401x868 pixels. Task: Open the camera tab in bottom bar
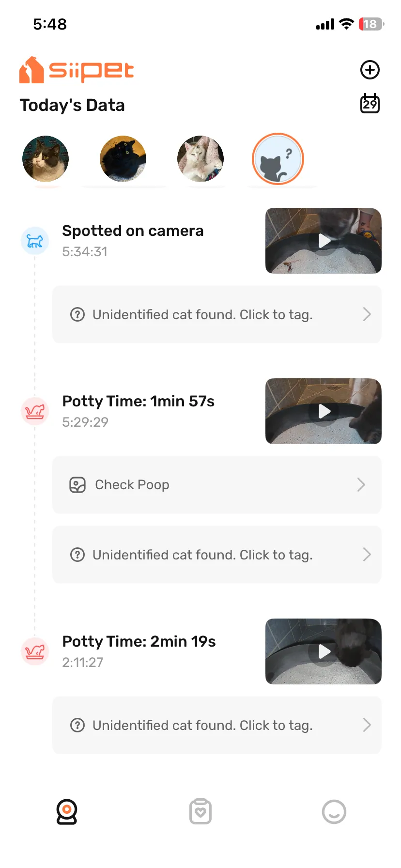[x=67, y=812]
